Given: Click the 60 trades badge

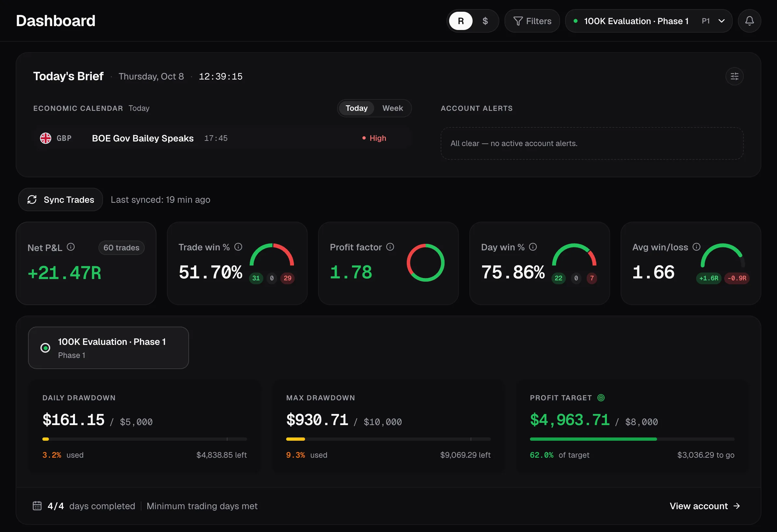Looking at the screenshot, I should (121, 248).
